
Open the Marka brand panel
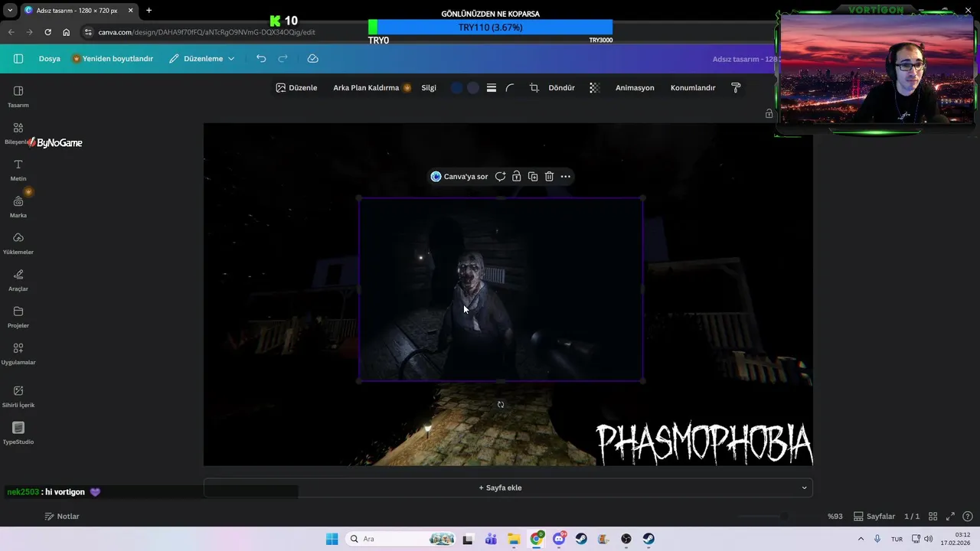tap(18, 207)
